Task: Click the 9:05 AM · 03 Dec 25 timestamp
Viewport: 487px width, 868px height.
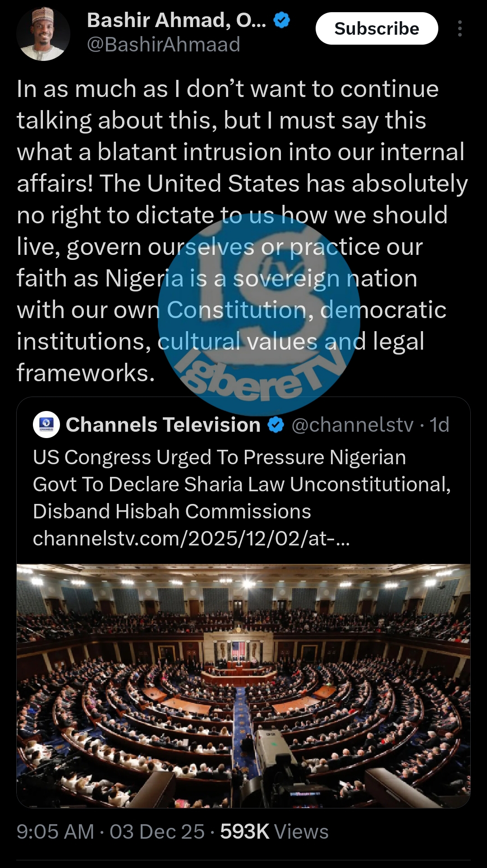Action: pos(110,831)
